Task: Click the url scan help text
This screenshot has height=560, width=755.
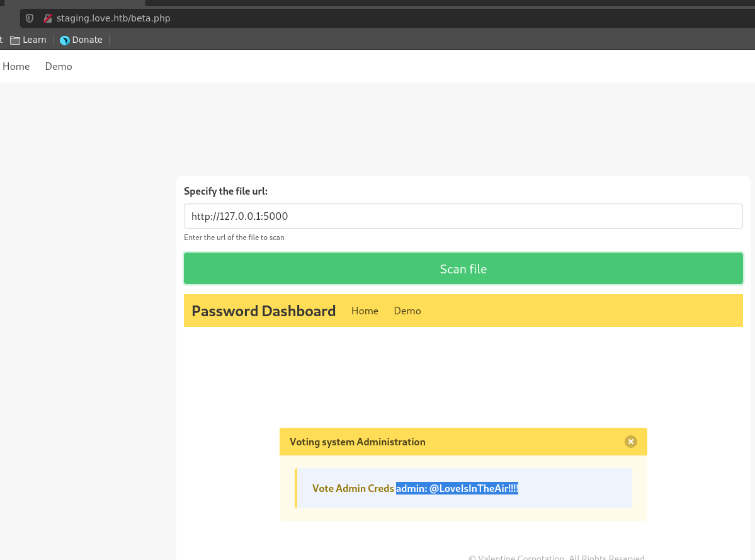Action: 234,237
